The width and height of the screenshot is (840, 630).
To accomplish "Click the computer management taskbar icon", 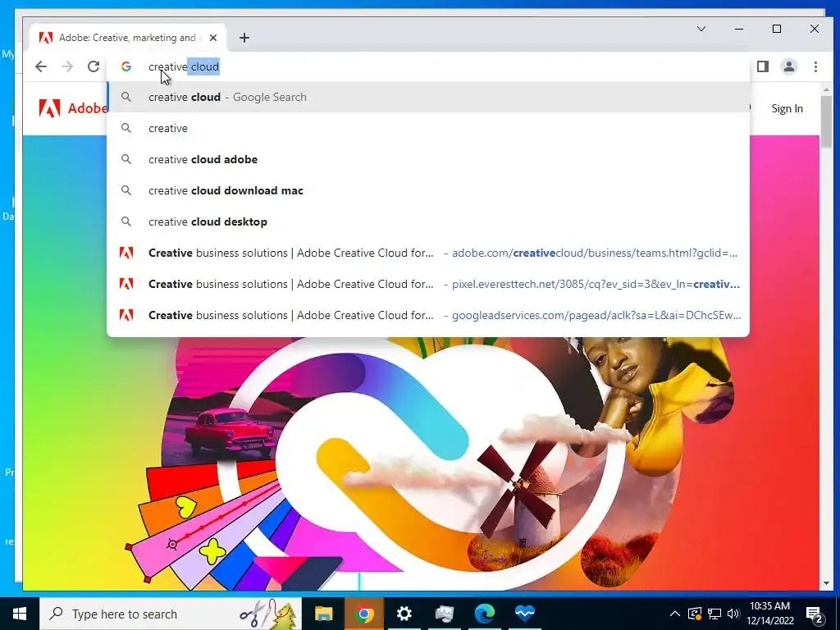I will coord(444,614).
